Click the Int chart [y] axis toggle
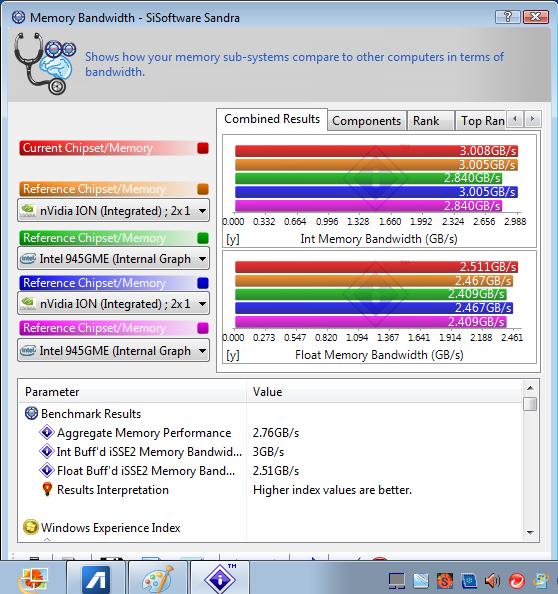Image resolution: width=558 pixels, height=594 pixels. [x=233, y=239]
